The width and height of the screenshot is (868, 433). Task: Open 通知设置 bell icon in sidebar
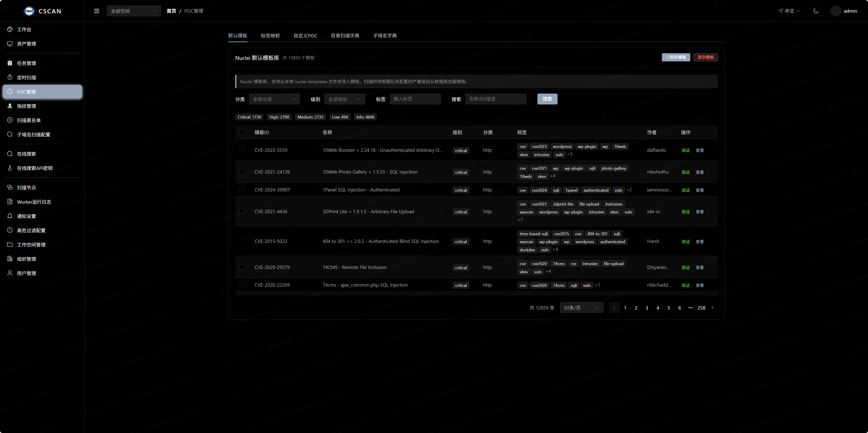10,216
